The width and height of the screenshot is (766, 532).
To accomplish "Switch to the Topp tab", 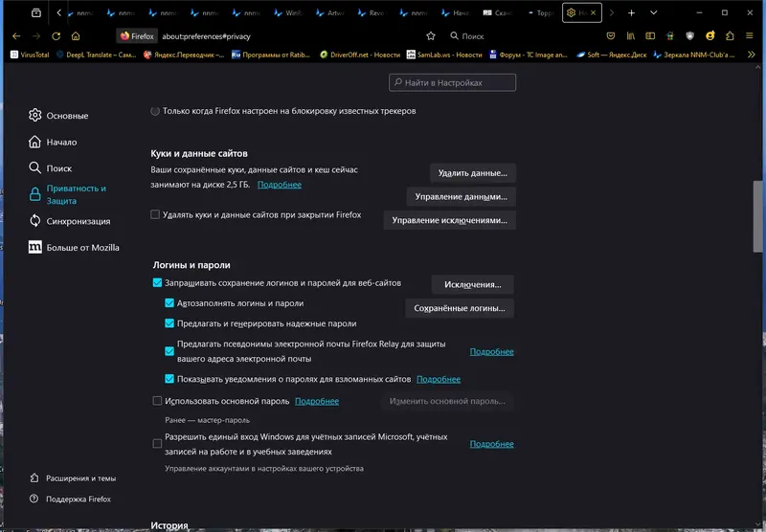I will click(x=540, y=12).
